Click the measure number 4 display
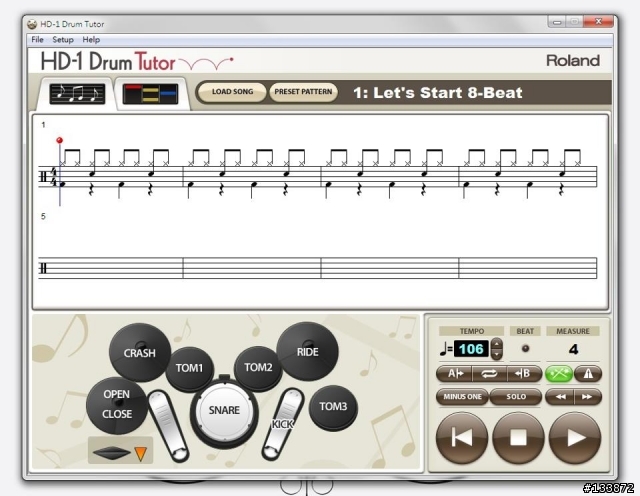The height and width of the screenshot is (496, 640). coord(573,349)
